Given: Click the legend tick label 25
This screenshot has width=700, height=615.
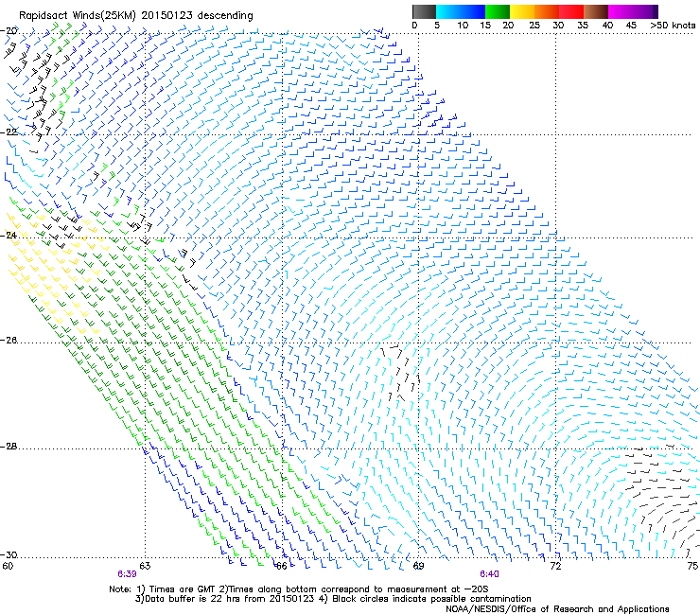Looking at the screenshot, I should (534, 26).
